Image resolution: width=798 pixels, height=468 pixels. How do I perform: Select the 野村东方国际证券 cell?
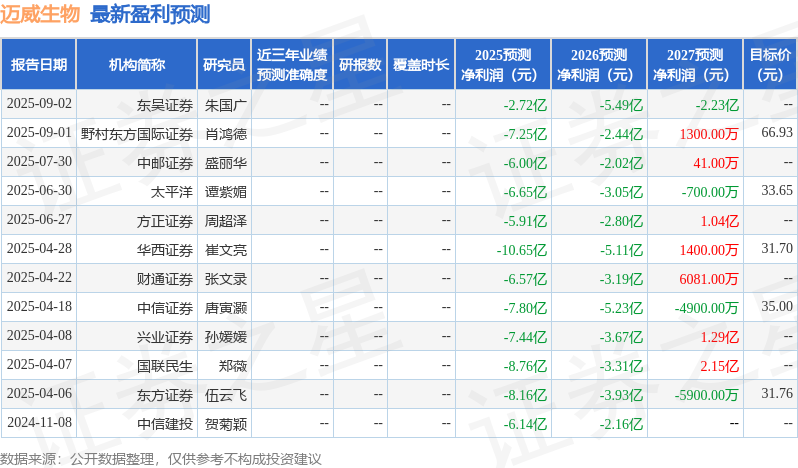tap(137, 134)
